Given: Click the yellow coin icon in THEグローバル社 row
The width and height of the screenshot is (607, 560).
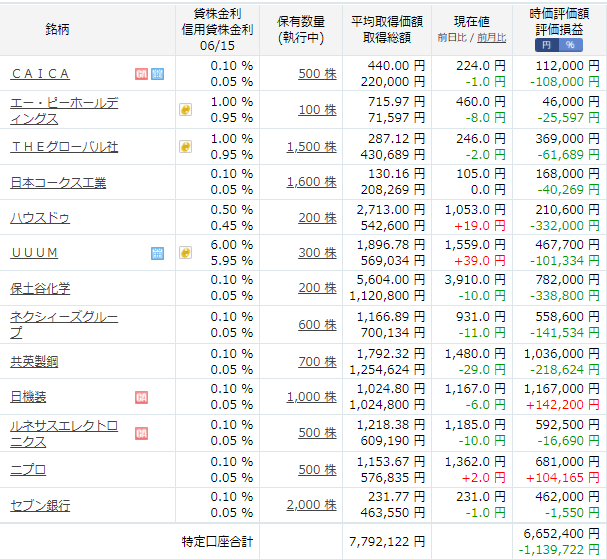Looking at the screenshot, I should [x=185, y=146].
